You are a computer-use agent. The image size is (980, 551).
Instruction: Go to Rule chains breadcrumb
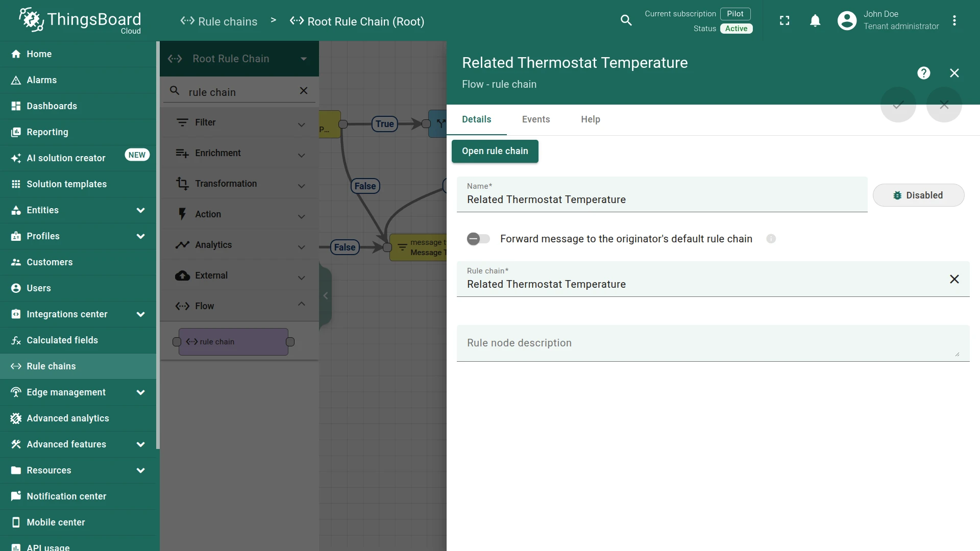click(218, 21)
